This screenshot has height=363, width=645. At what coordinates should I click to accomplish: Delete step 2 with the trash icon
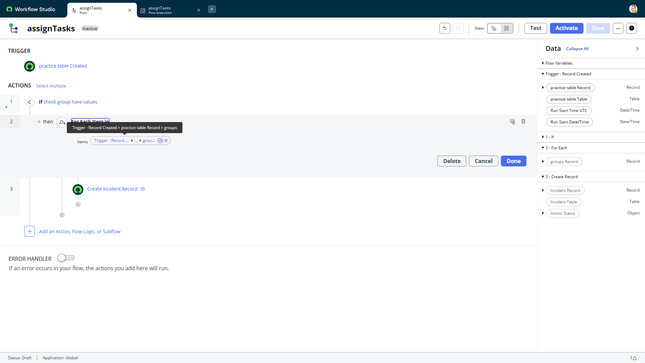tap(523, 122)
